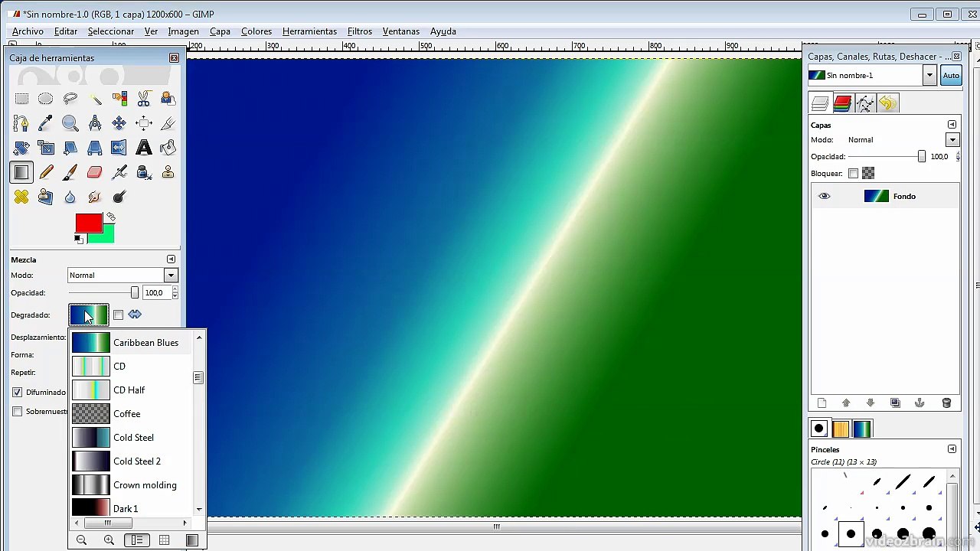Select the Zoom magnifier tool
Viewport: 980px width, 551px height.
tap(70, 123)
